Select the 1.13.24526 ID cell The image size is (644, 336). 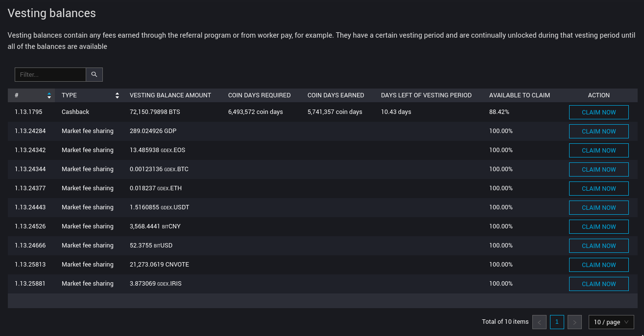click(30, 226)
